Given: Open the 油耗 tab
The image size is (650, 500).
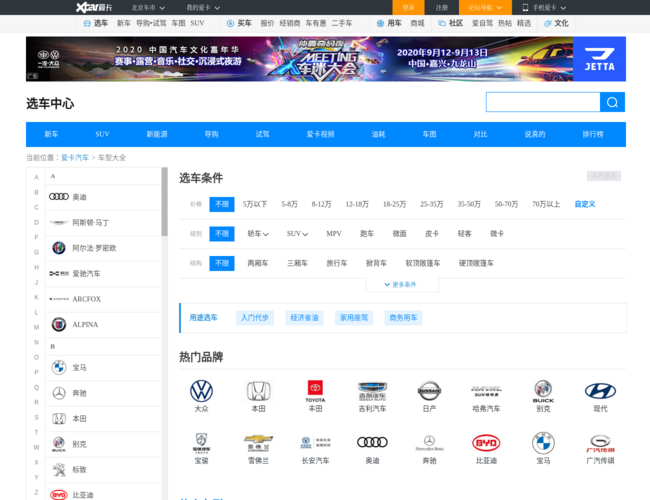Looking at the screenshot, I should click(x=378, y=134).
